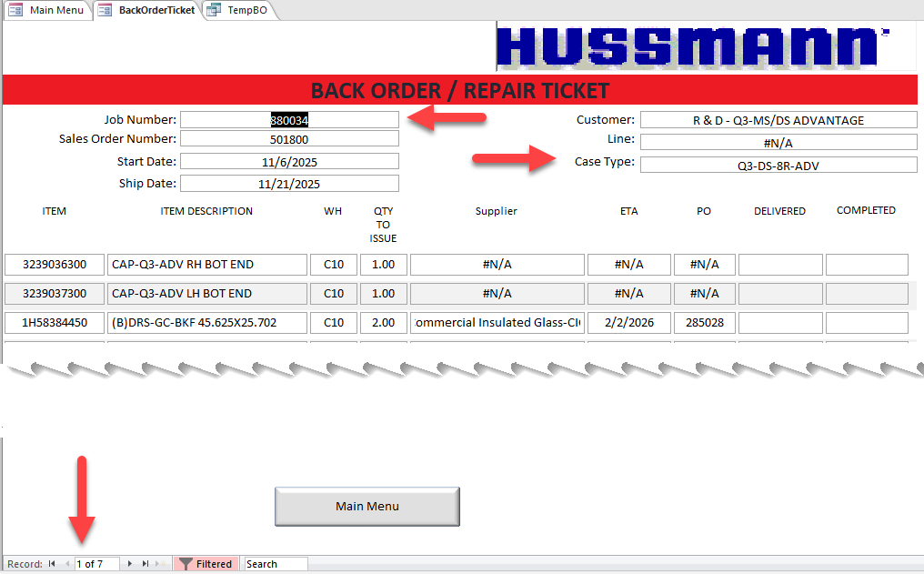This screenshot has height=574, width=924.
Task: Click WH cell C10 in 3239037300 row
Action: [x=334, y=294]
